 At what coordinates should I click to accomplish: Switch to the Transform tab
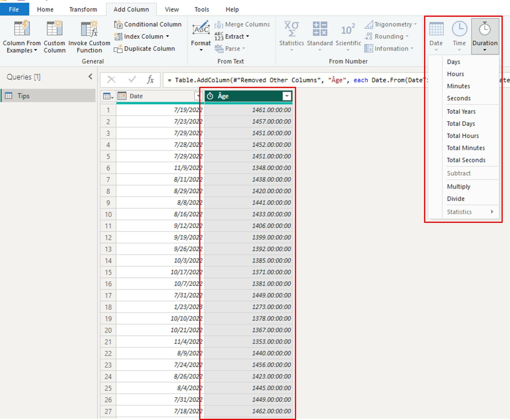pos(83,9)
